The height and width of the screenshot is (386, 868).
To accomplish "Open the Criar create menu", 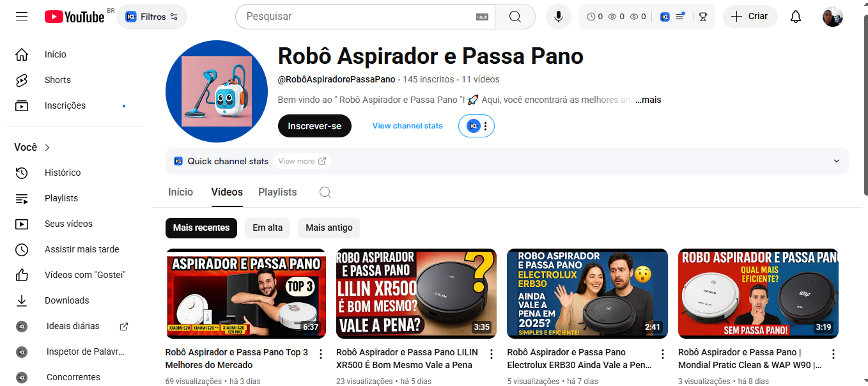I will tap(750, 17).
